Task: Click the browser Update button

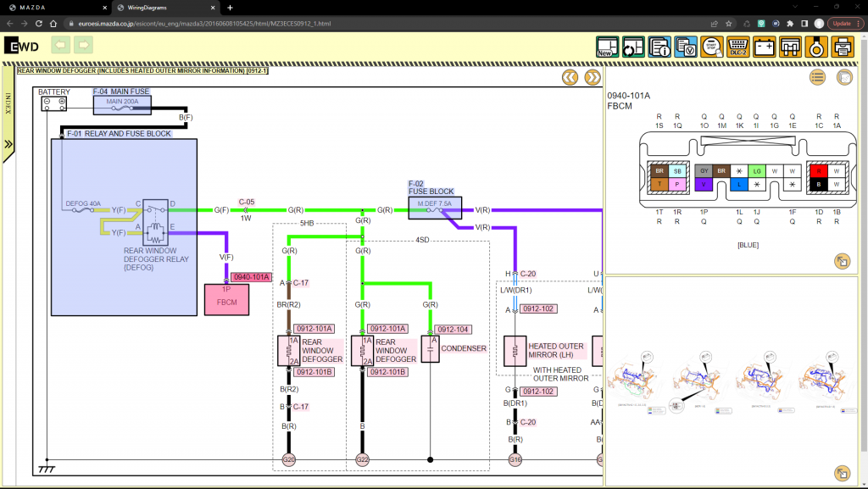Action: [841, 23]
